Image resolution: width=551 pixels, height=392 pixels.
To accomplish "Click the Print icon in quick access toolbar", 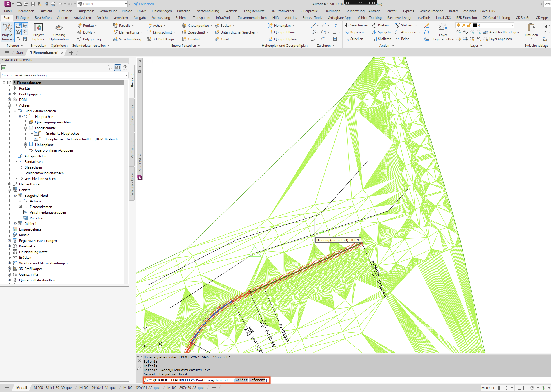I will pos(53,4).
